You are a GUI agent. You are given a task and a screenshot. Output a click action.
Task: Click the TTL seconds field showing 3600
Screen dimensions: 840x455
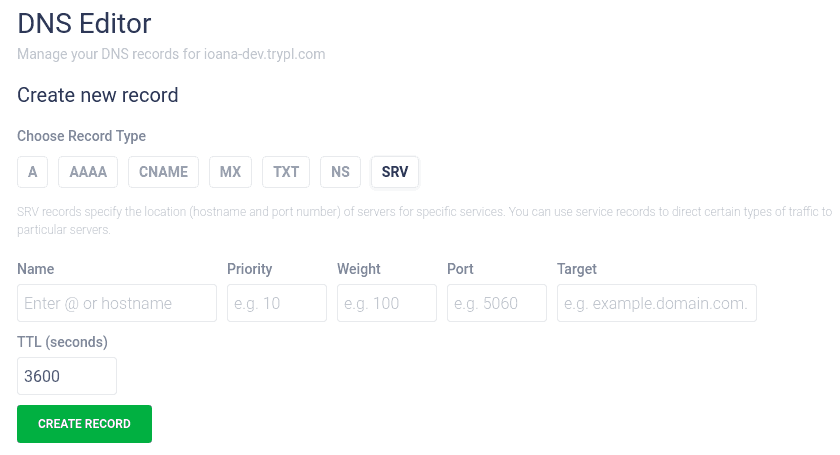coord(67,376)
